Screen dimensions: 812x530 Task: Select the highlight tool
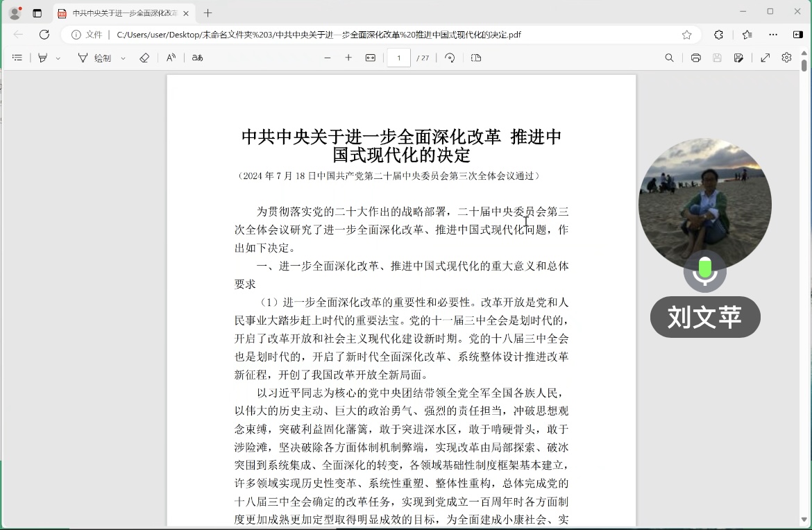43,58
